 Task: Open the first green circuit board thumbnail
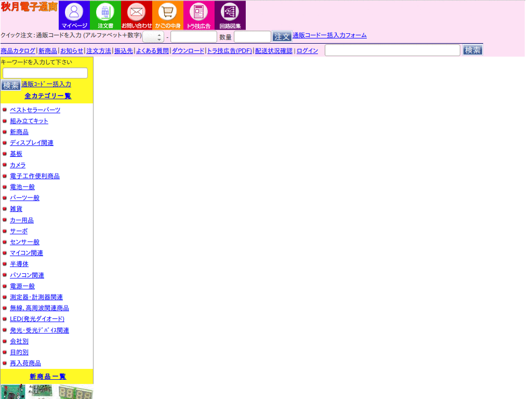coord(13,392)
